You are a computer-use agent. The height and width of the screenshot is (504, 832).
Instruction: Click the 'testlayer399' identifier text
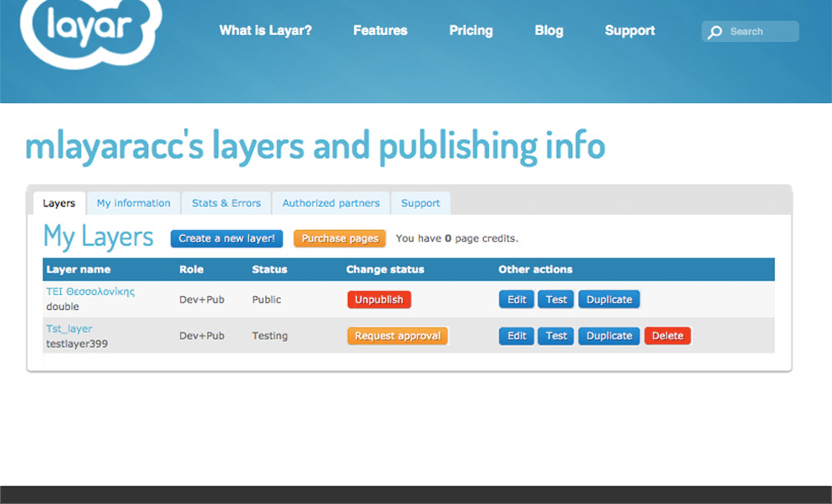pos(77,344)
